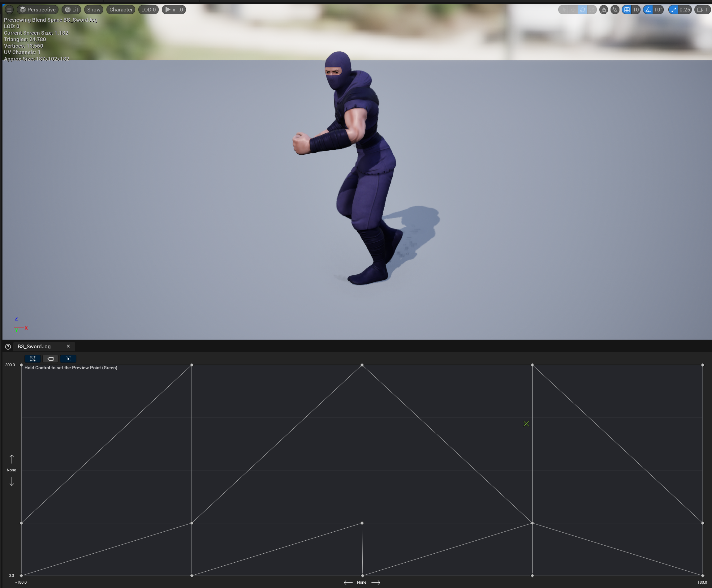This screenshot has height=588, width=712.
Task: Click the blend space help question icon
Action: pyautogui.click(x=8, y=346)
